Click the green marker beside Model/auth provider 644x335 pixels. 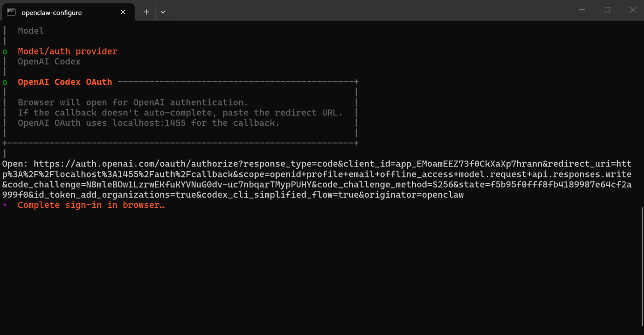5,52
